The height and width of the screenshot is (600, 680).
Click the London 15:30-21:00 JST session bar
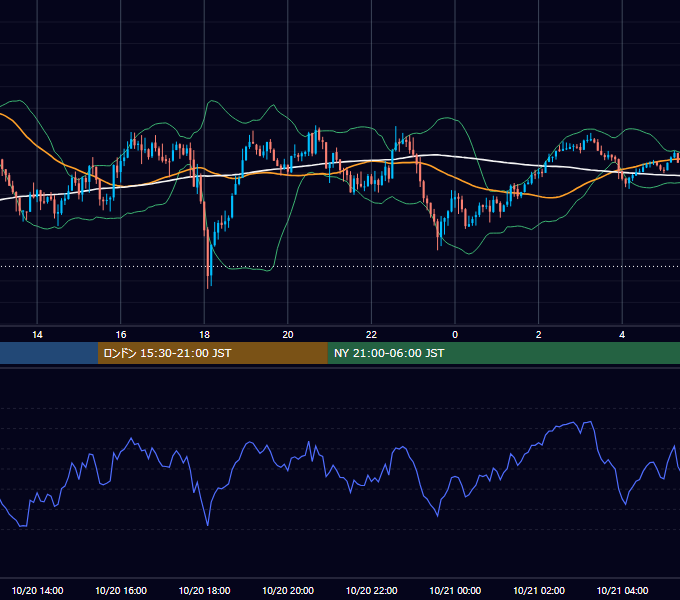click(212, 353)
